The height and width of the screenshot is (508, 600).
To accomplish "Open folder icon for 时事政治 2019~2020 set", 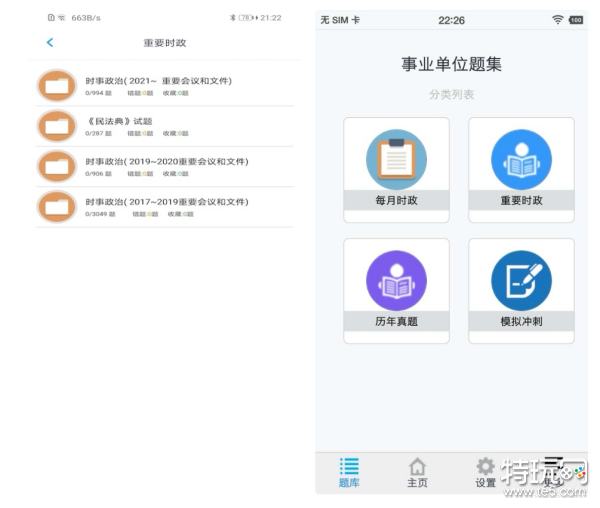I will click(57, 166).
